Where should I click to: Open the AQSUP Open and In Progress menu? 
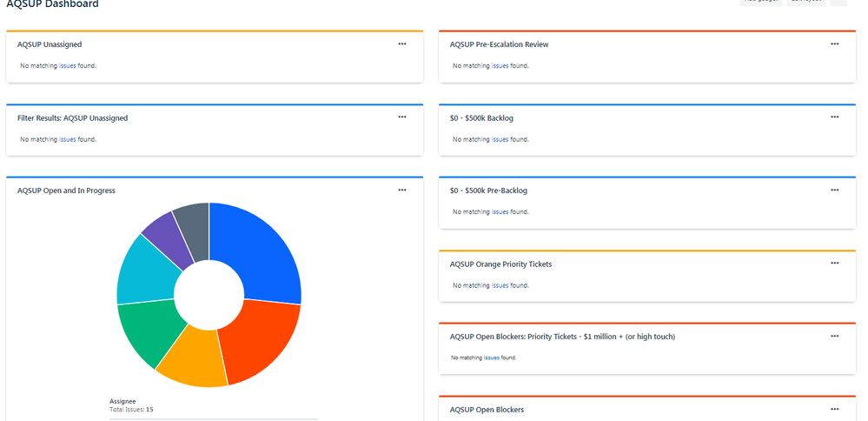[402, 190]
